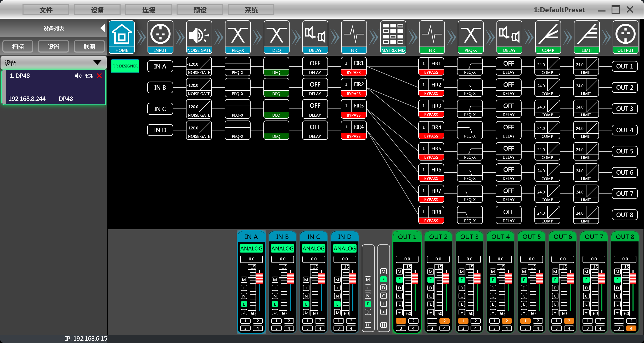Click link icon at bottom of output group strip

[x=383, y=325]
